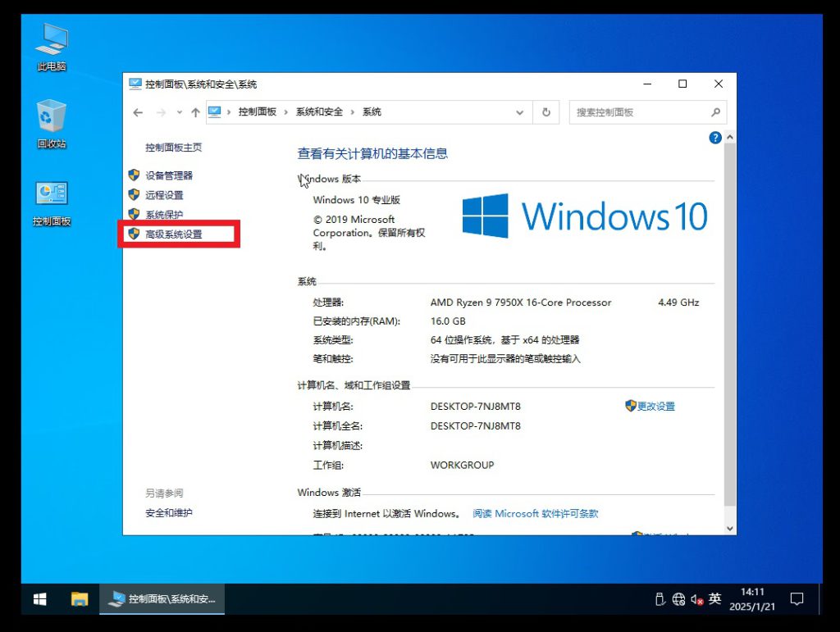This screenshot has height=632, width=840.
Task: Select the 此电脑 desktop icon
Action: tap(51, 48)
